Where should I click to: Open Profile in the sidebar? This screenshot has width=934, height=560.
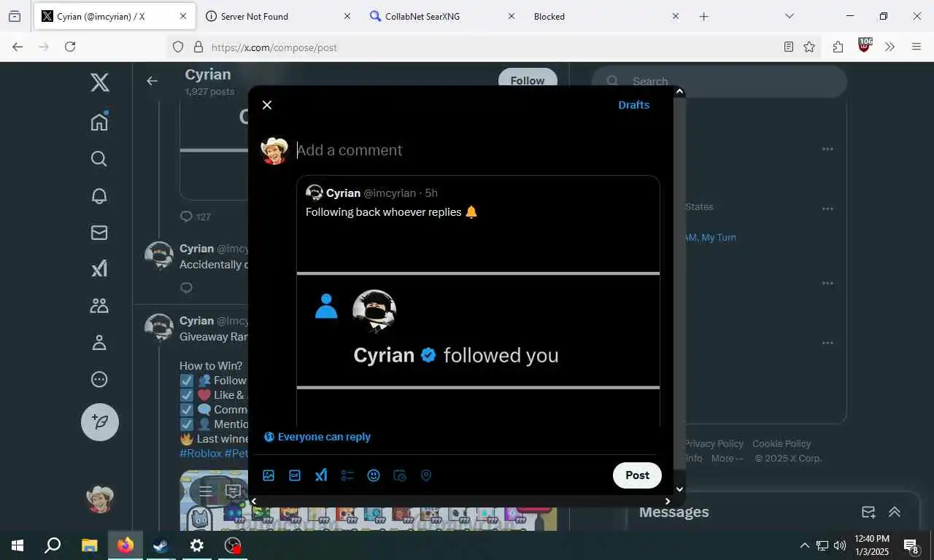[100, 343]
